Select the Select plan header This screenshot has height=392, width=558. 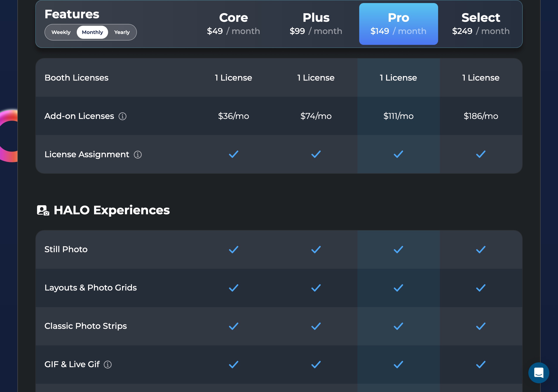[x=481, y=24]
